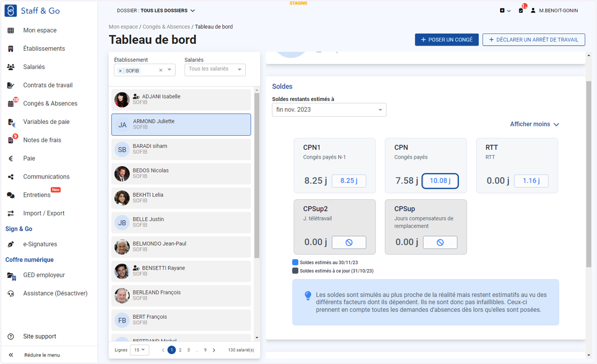Viewport: 597px width, 364px height.
Task: Select employee BERT François
Action: point(181,320)
